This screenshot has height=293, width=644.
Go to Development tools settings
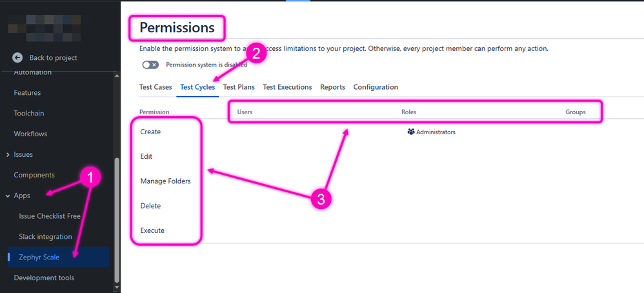point(44,278)
